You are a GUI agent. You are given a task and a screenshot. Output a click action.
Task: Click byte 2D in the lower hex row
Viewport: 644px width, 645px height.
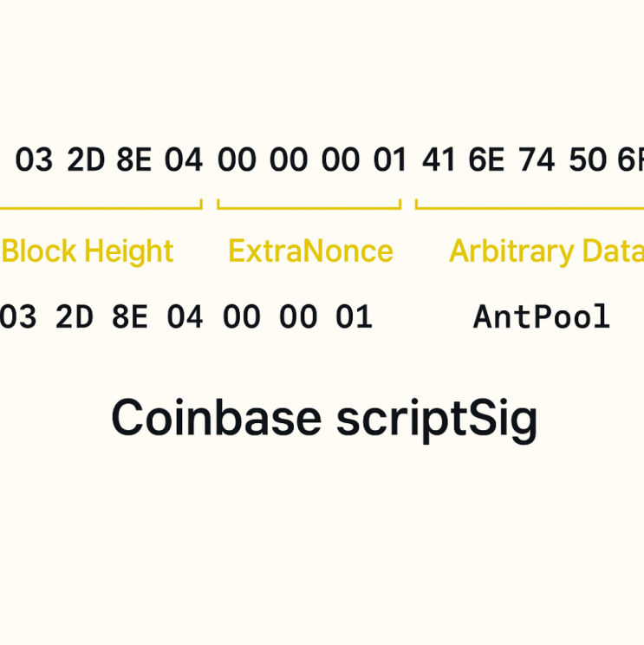click(74, 316)
